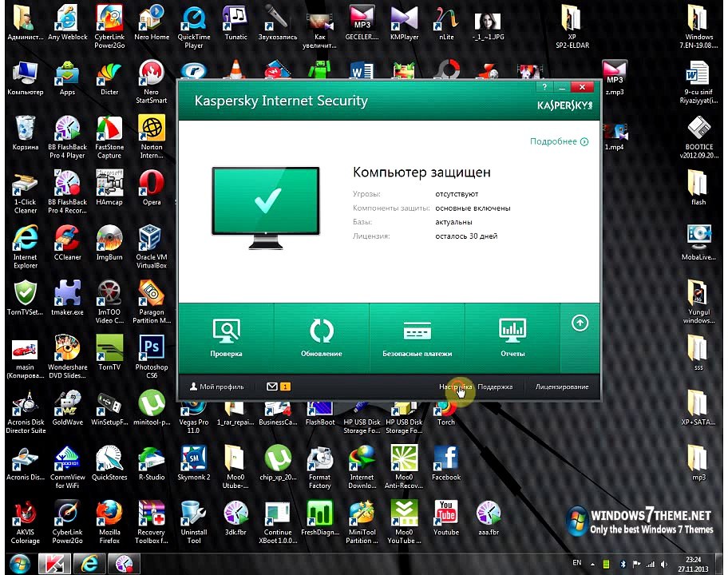This screenshot has width=728, height=575.
Task: Select the Paragon Partition Manager icon
Action: pyautogui.click(x=152, y=302)
